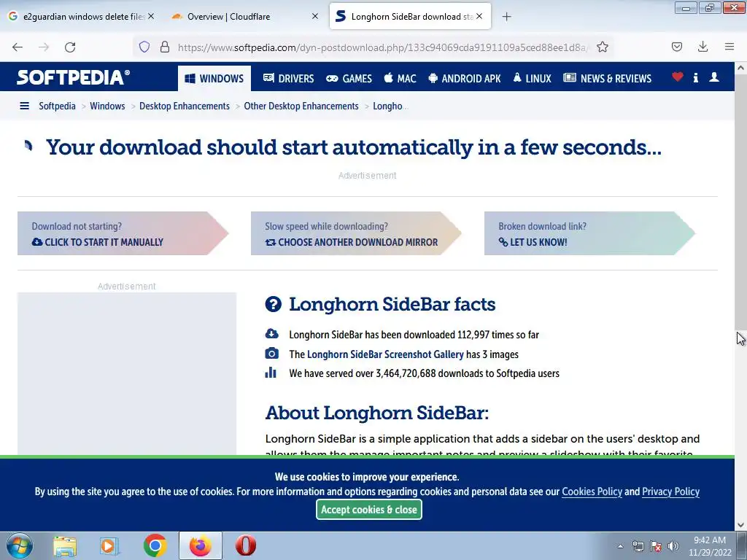Screen dimensions: 747x560
Task: Open the DRIVERS section
Action: [x=288, y=79]
